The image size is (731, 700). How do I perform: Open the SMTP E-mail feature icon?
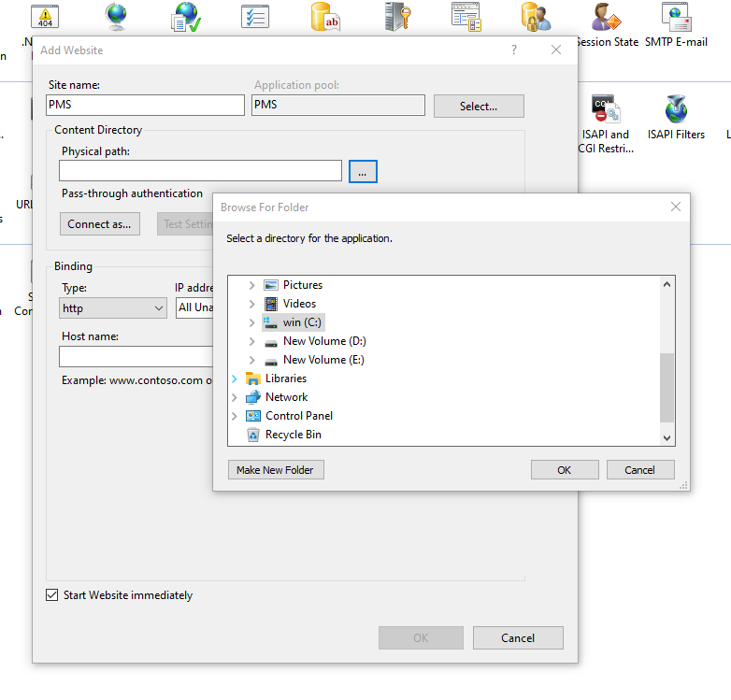point(676,18)
